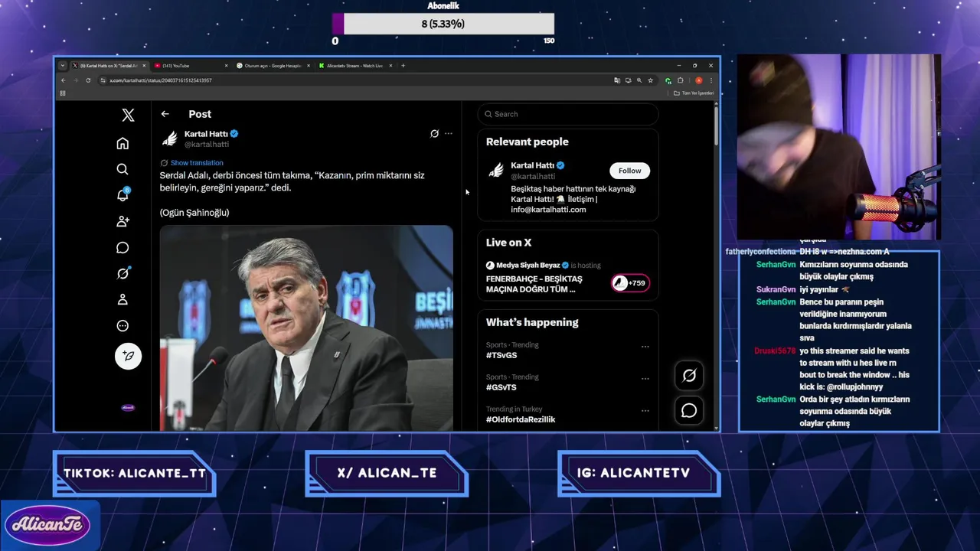This screenshot has height=551, width=980.
Task: Open Tüm Yer İşaretleri bookmarks folder
Action: (x=694, y=93)
